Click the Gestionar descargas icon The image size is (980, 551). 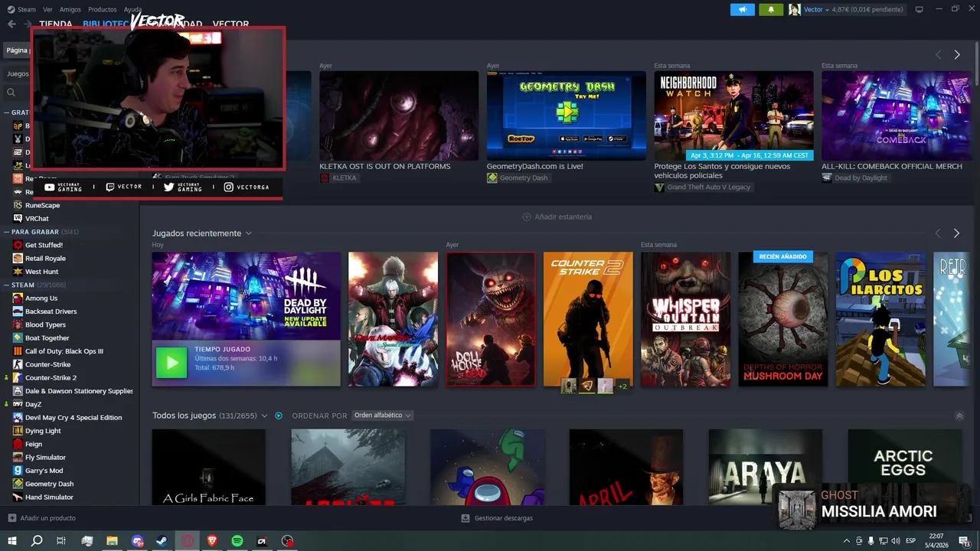click(465, 518)
